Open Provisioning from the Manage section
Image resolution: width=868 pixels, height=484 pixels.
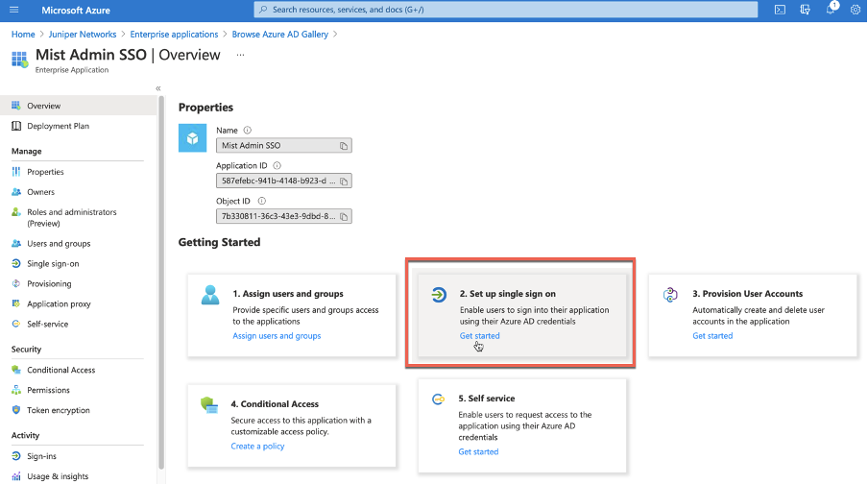[49, 283]
